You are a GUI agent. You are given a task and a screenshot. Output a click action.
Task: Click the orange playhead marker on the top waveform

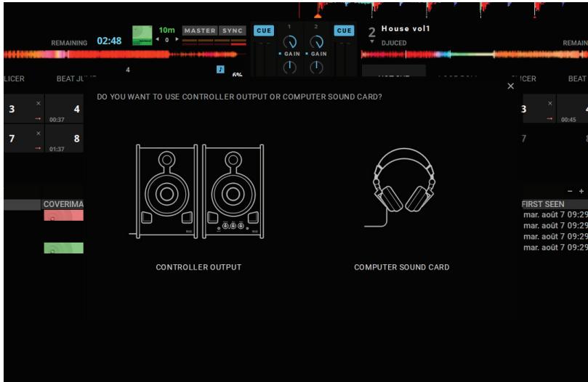tap(318, 16)
